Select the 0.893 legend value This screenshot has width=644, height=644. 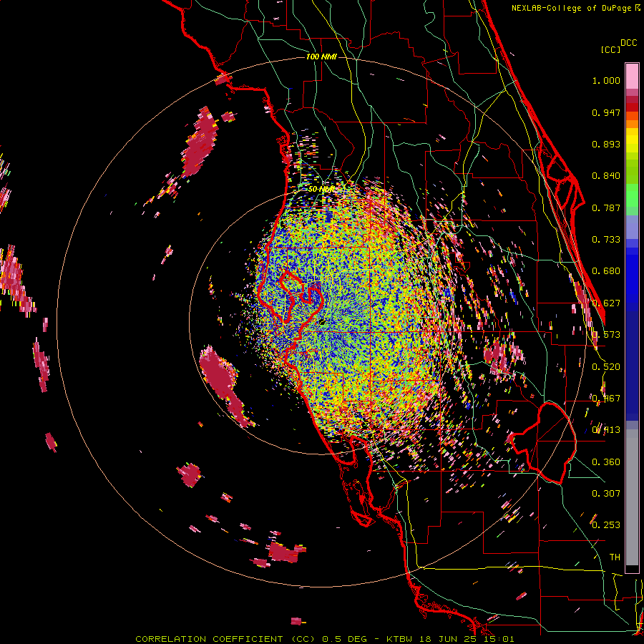coord(606,144)
